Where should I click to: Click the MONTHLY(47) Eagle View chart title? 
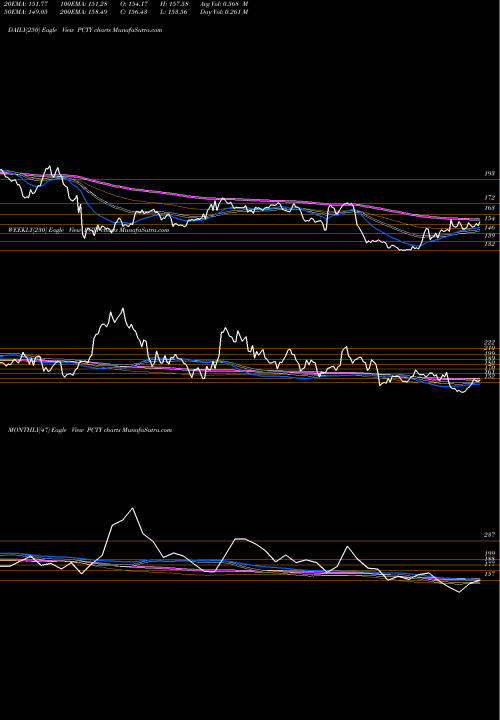coord(90,430)
